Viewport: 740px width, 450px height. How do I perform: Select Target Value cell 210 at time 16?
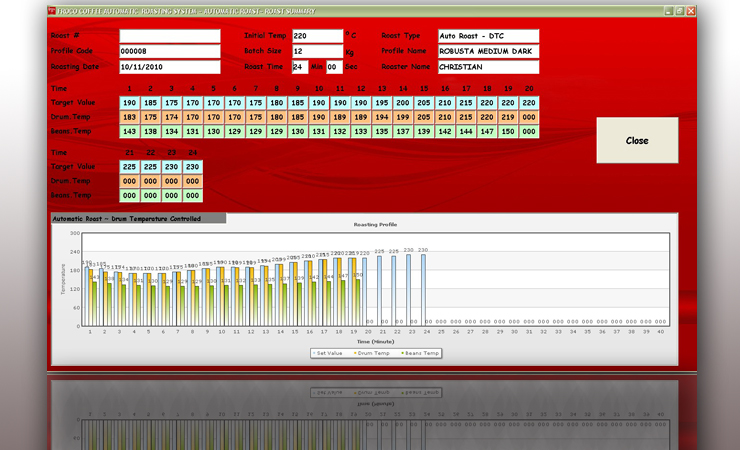[x=445, y=102]
